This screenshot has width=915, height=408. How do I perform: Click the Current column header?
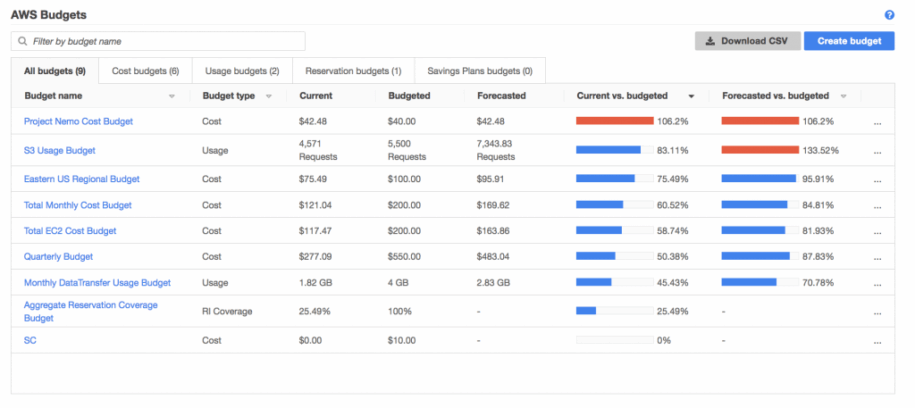(x=316, y=96)
